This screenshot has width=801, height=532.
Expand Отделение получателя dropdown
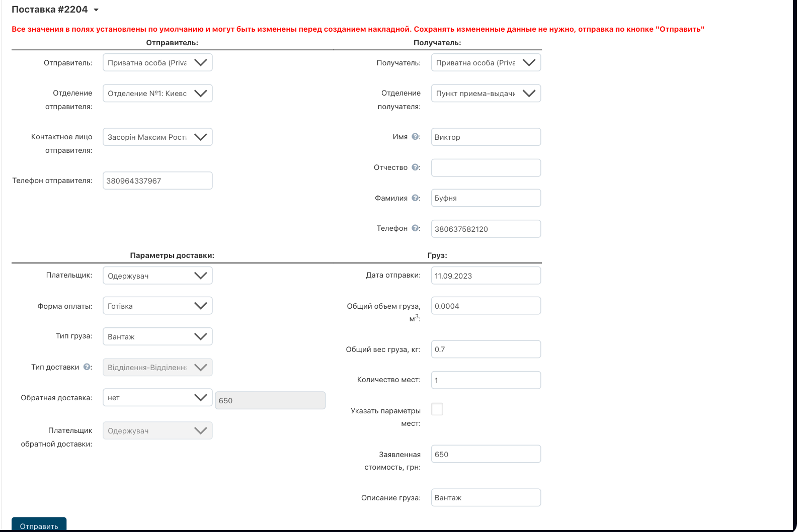[486, 94]
